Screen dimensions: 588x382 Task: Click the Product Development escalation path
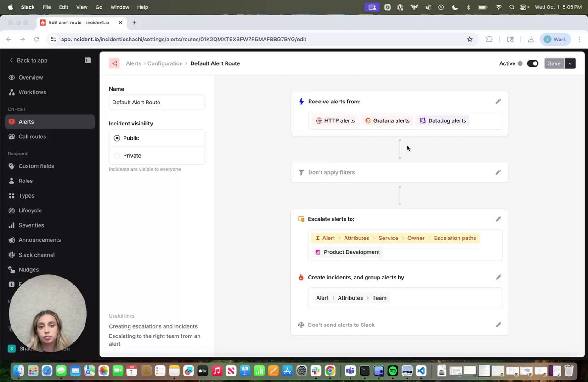[347, 252]
